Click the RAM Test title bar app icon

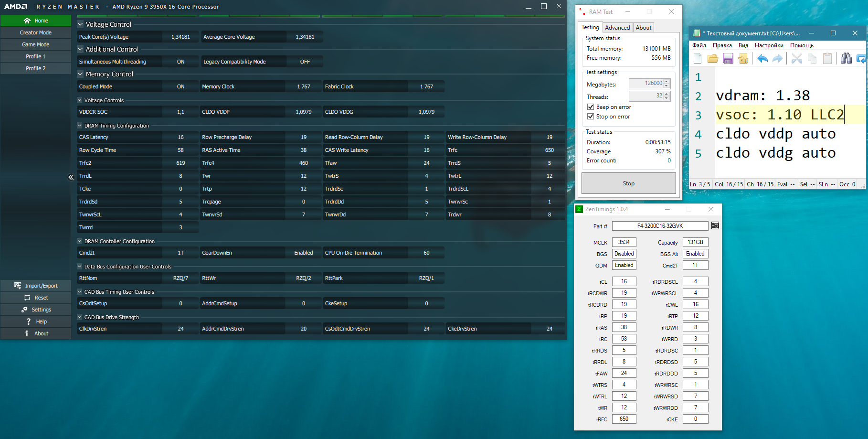(x=582, y=11)
